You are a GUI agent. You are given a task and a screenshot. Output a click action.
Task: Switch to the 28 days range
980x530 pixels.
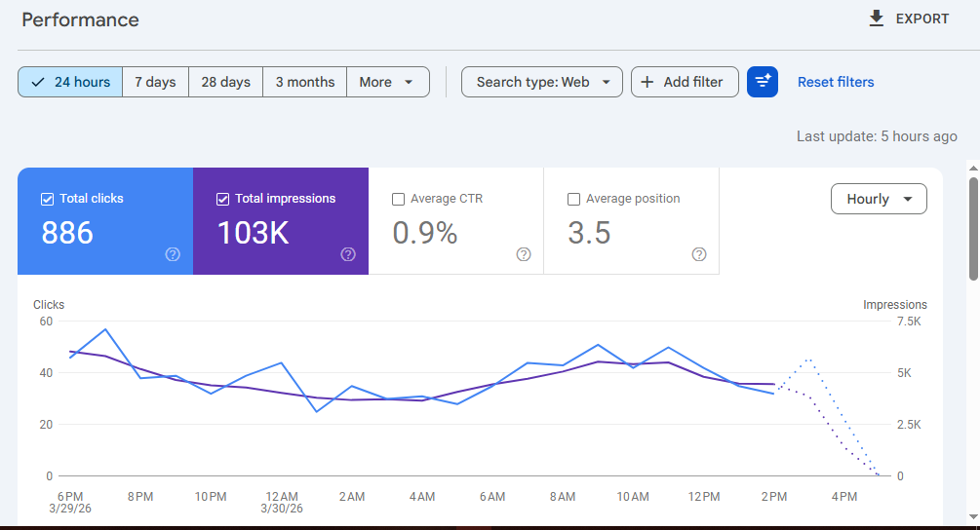point(225,82)
